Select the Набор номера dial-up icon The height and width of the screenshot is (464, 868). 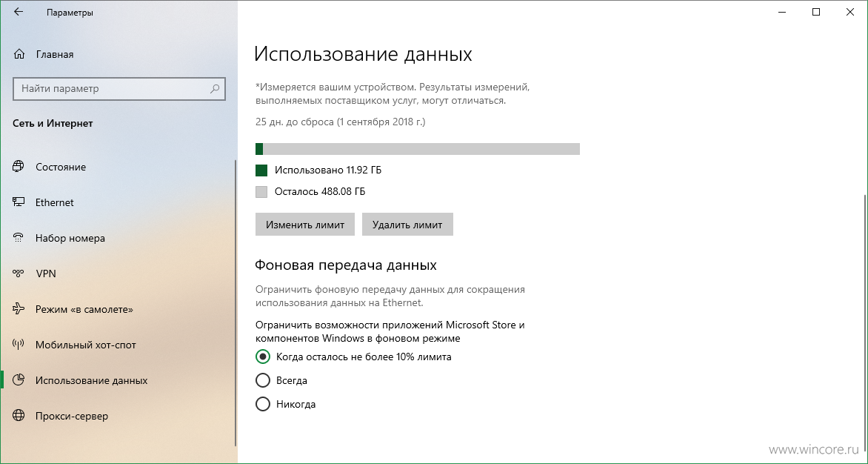(x=19, y=238)
